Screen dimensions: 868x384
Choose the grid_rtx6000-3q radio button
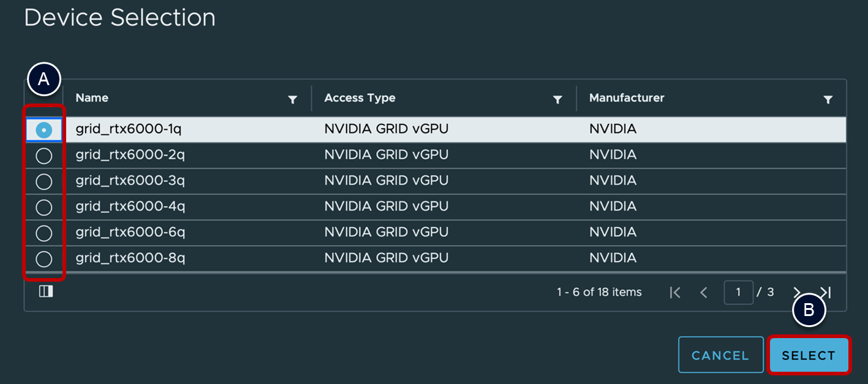(x=44, y=182)
